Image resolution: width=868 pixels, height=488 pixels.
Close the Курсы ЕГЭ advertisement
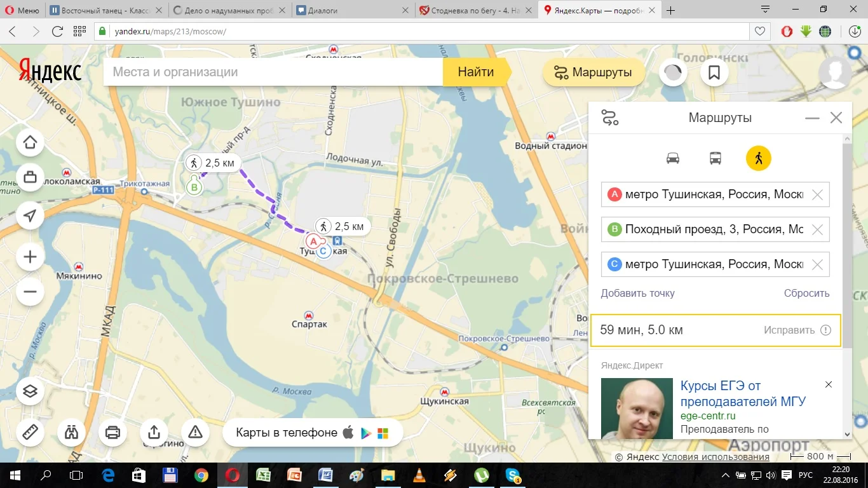pos(829,385)
